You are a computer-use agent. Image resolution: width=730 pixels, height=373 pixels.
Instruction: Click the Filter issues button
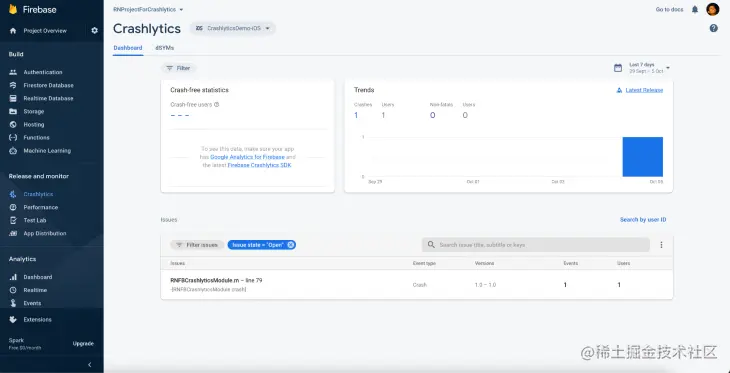[x=197, y=245]
